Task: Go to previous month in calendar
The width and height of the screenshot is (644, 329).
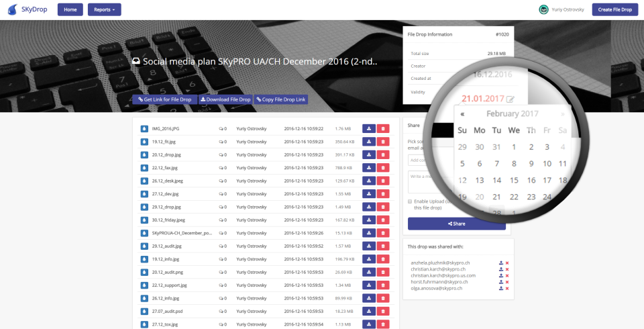Action: coord(462,114)
